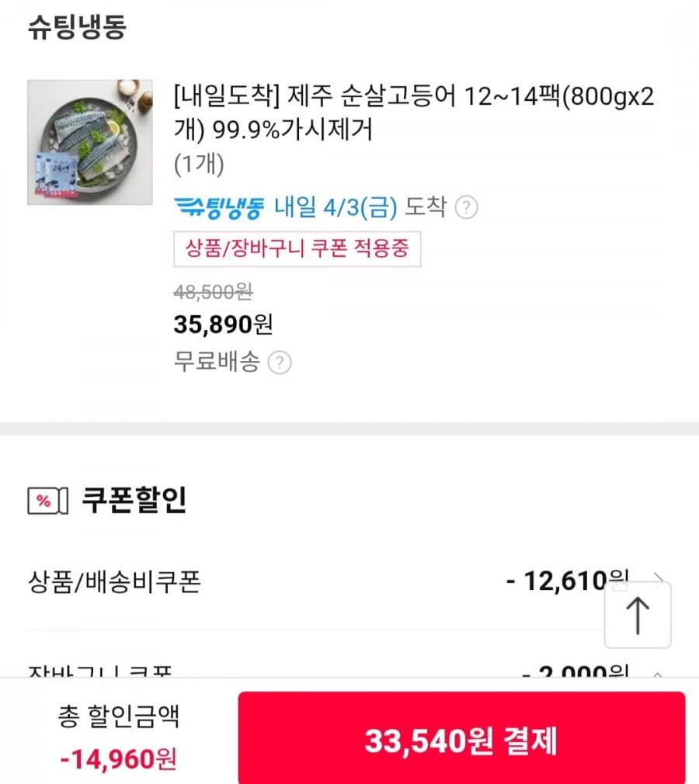Screen dimensions: 699x784
Task: Click the 무료배송 shipping text
Action: [216, 362]
